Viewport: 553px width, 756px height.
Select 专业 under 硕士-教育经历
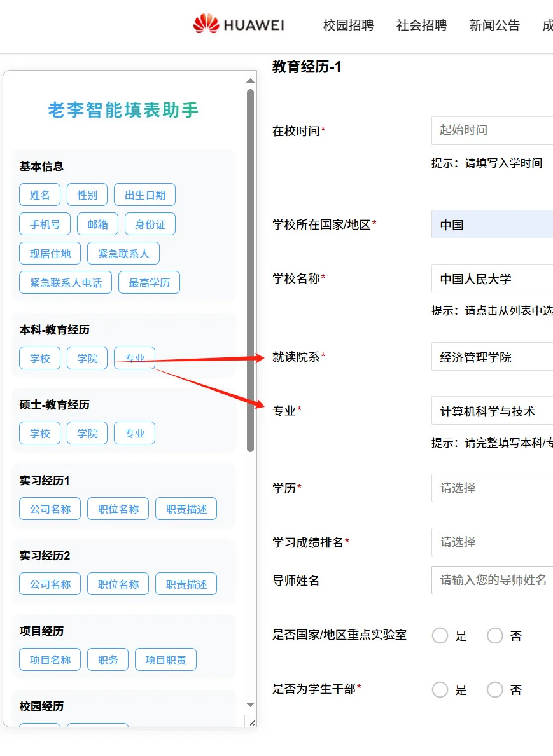coord(135,433)
